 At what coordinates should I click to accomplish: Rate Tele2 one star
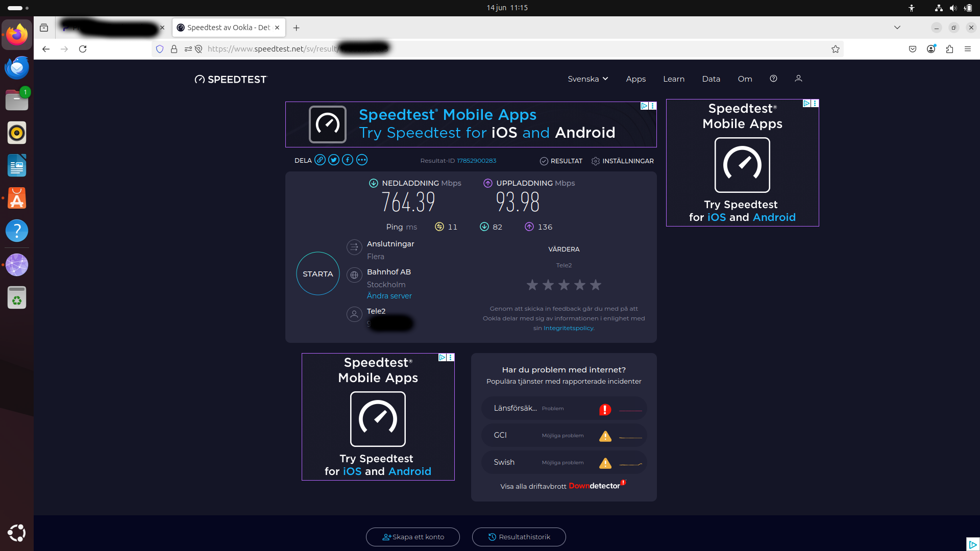tap(532, 285)
